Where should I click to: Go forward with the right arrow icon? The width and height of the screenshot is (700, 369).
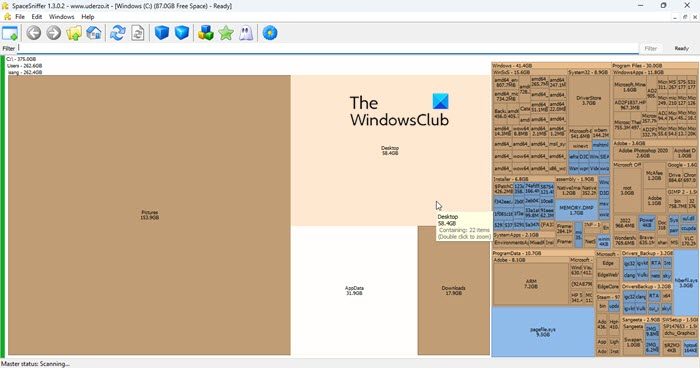coord(54,33)
